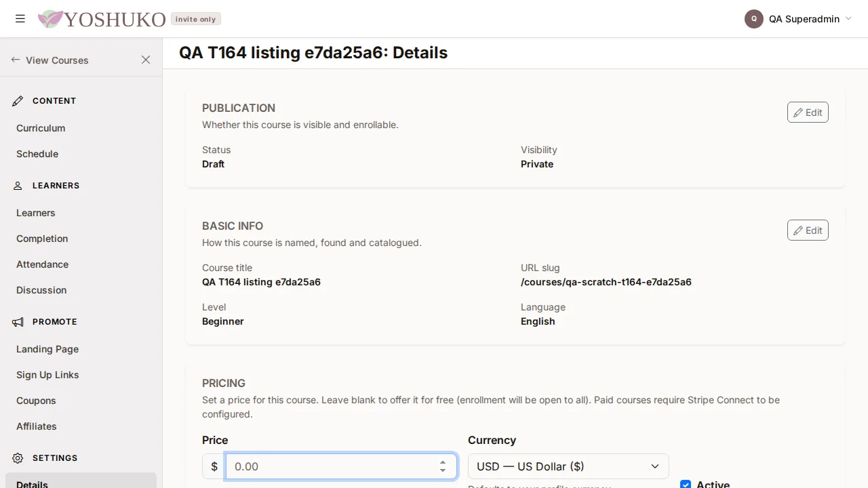The width and height of the screenshot is (868, 488).
Task: Open Sign Up Links
Action: [47, 375]
